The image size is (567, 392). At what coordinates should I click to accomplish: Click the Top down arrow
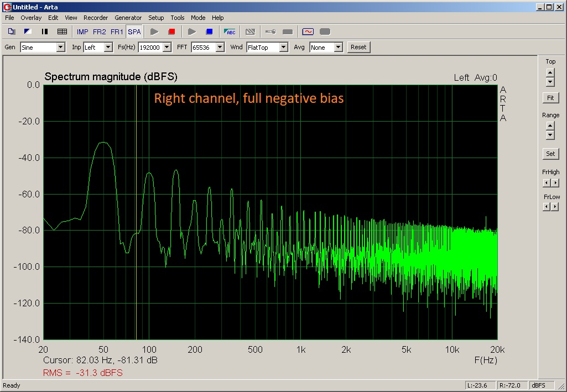(550, 82)
